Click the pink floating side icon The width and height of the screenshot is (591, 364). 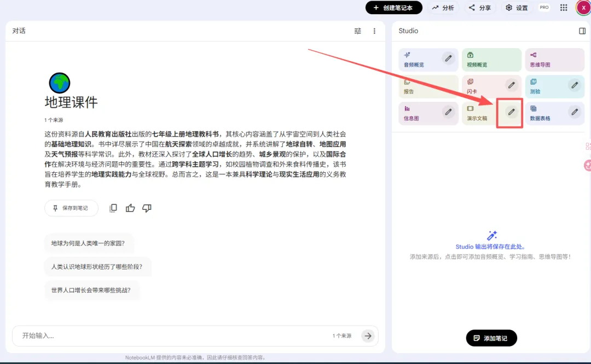[x=587, y=165]
